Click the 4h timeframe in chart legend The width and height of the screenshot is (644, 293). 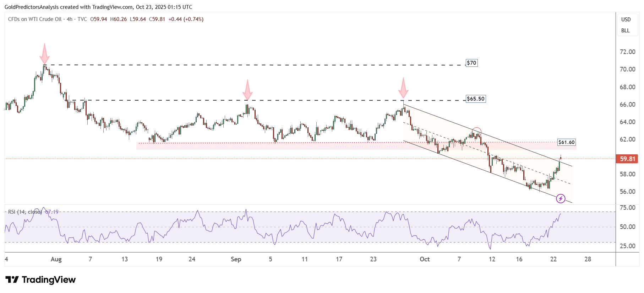pyautogui.click(x=70, y=19)
